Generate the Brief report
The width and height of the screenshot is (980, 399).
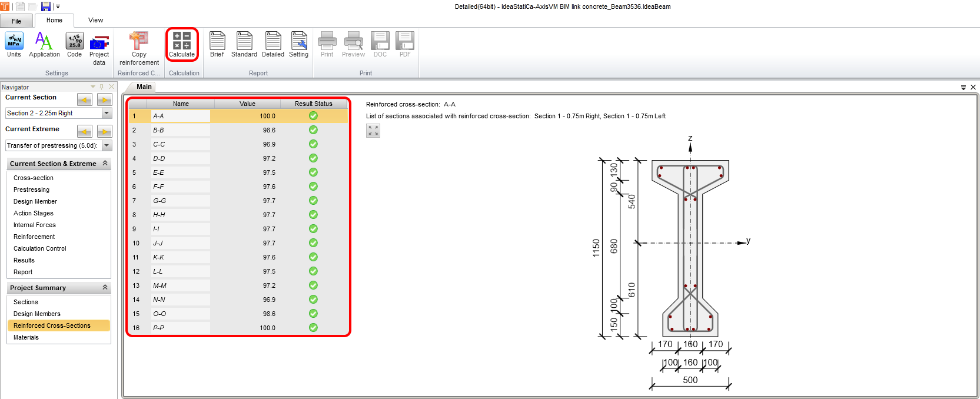pos(217,44)
